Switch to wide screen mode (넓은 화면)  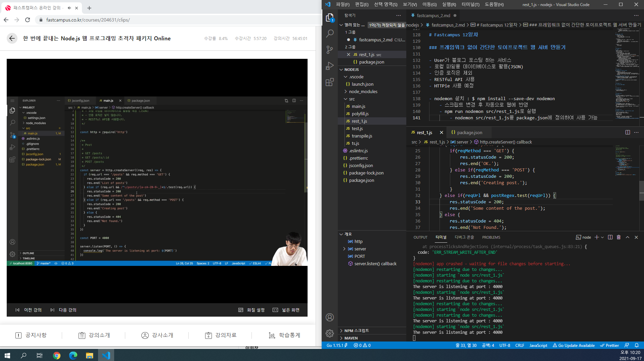tap(286, 310)
